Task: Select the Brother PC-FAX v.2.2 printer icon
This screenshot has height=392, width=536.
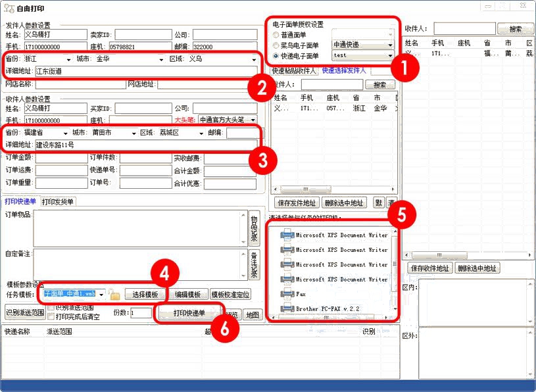Action: click(x=287, y=308)
